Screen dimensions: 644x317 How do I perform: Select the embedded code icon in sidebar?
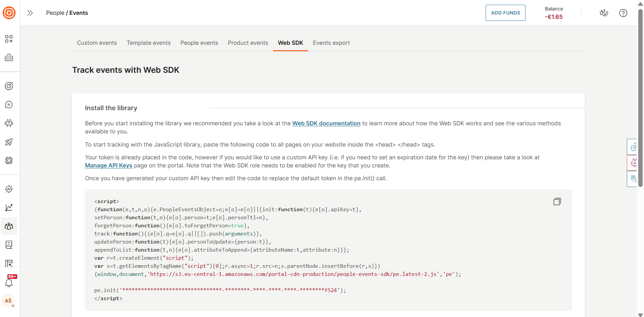(x=9, y=57)
